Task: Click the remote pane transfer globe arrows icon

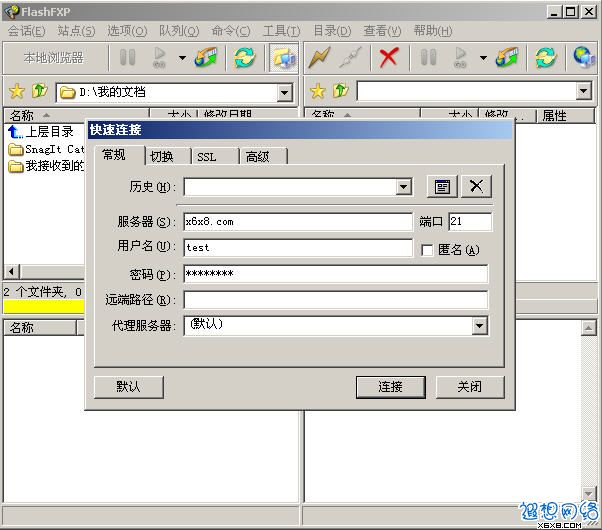Action: coord(507,58)
